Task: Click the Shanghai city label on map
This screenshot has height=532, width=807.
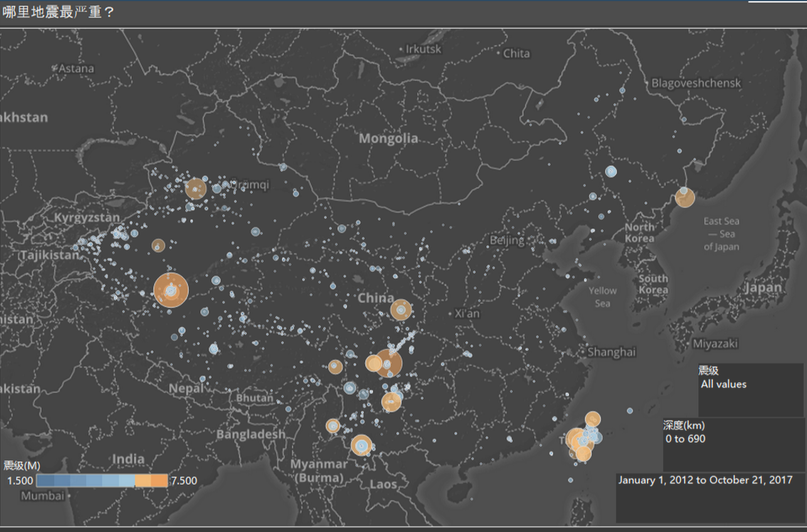Action: (x=611, y=352)
